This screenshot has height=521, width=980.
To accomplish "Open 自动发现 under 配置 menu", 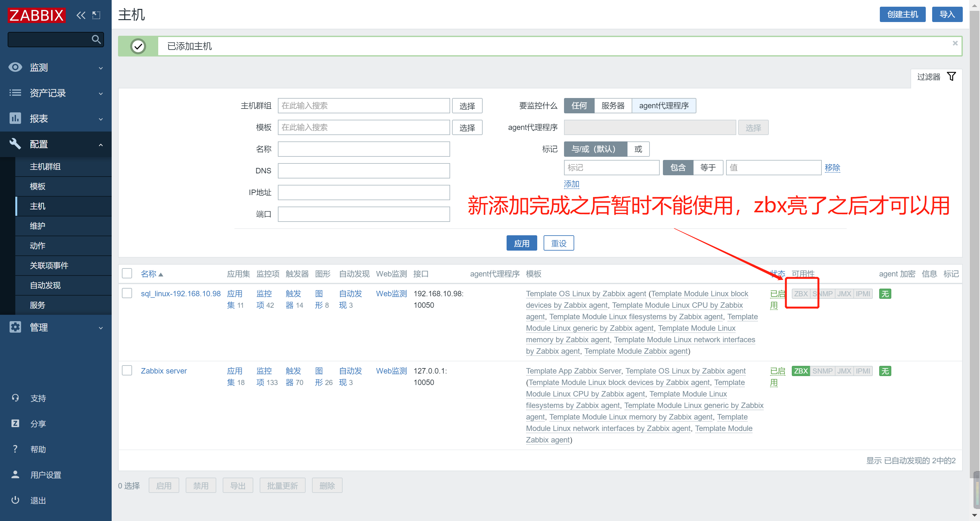I will coord(63,285).
